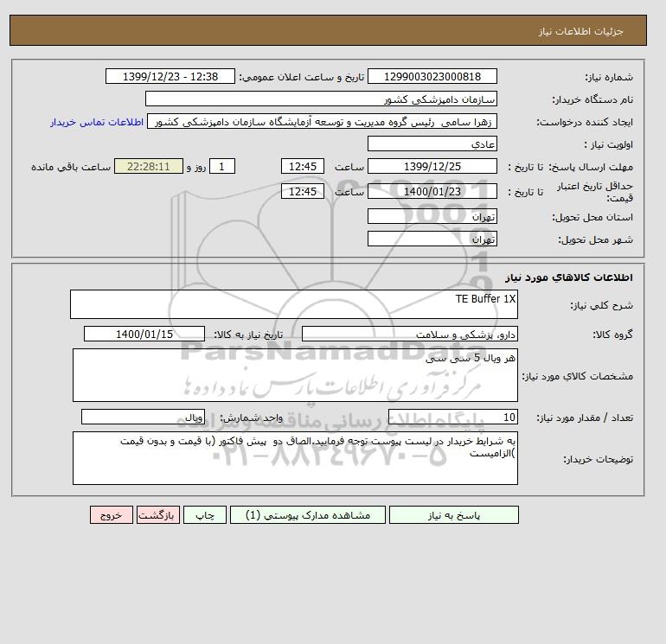The width and height of the screenshot is (666, 644).
Task: Click the buyer name field سازمان دامپزشکی کشور
Action: coord(321,99)
